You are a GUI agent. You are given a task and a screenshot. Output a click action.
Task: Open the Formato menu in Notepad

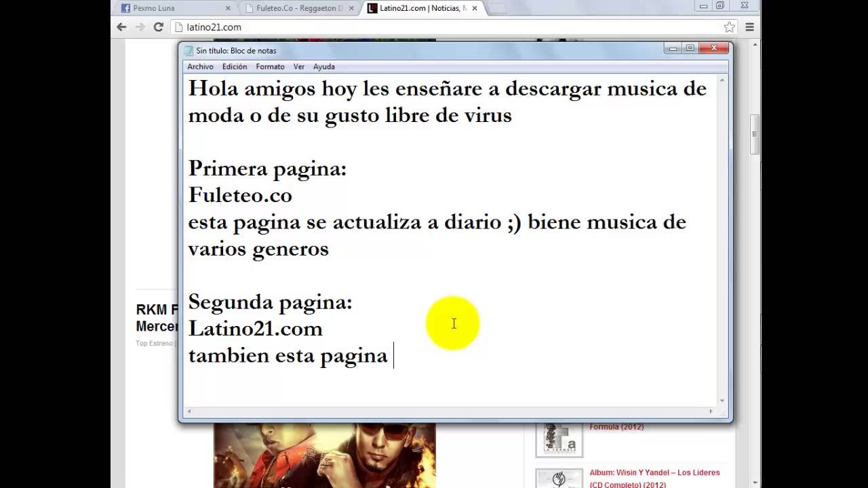[x=270, y=66]
